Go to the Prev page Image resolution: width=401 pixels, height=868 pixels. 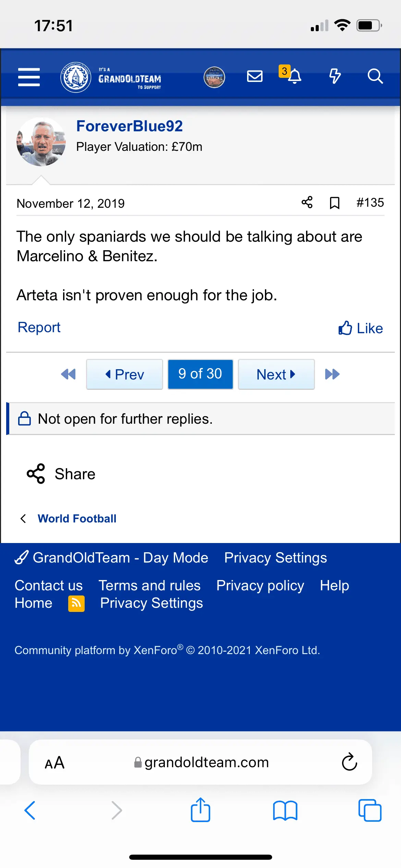[x=124, y=374]
